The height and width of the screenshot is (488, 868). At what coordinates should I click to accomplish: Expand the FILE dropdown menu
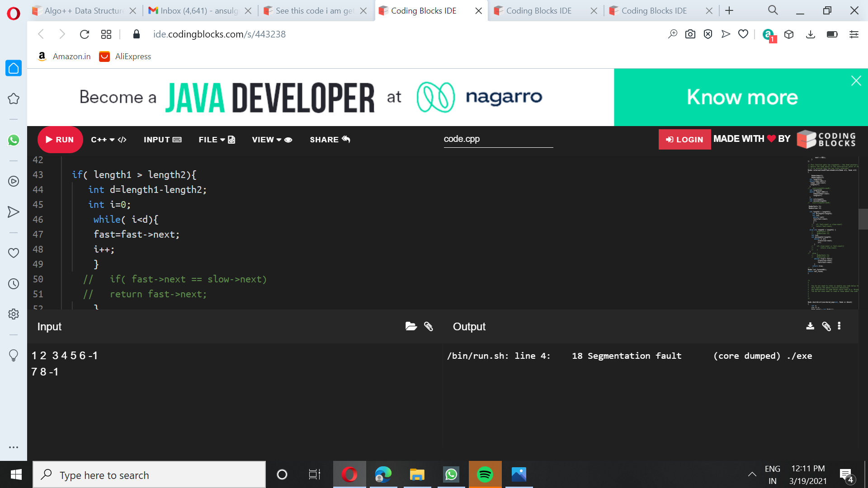(x=217, y=140)
